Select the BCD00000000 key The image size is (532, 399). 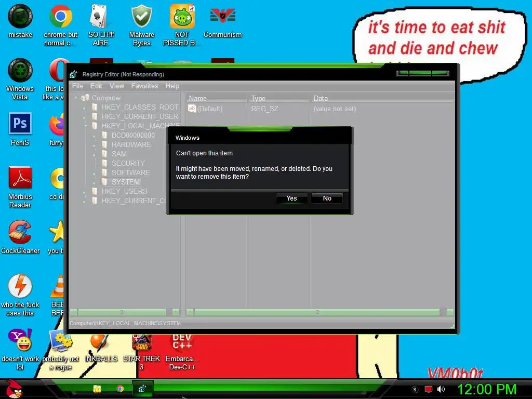click(133, 136)
